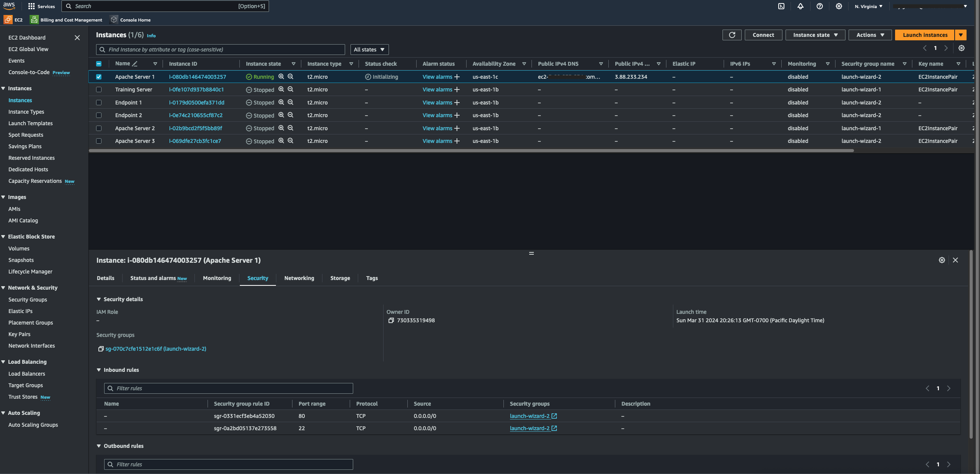Open the Instance state dropdown button
This screenshot has width=980, height=474.
coord(815,35)
